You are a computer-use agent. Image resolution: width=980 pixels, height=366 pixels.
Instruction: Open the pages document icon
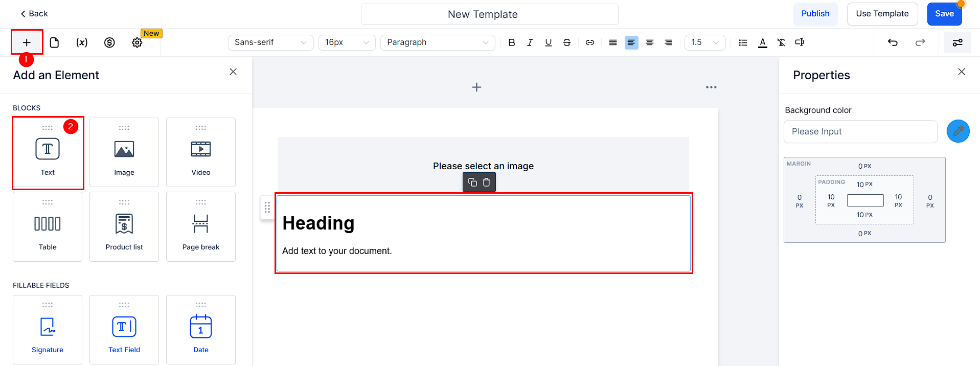point(54,42)
